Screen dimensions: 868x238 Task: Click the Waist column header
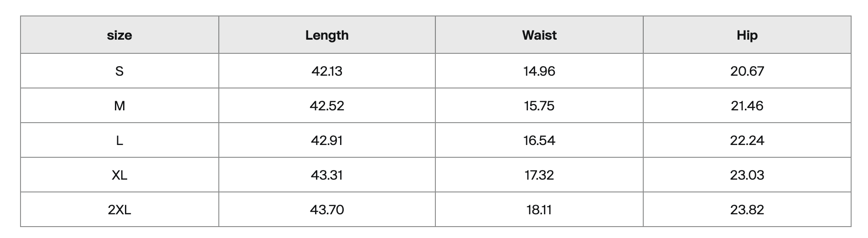coord(539,35)
